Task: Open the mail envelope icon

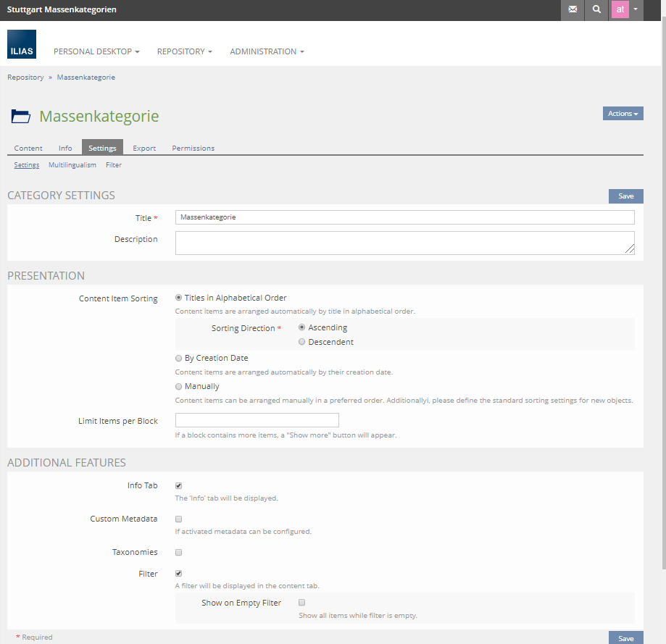Action: pos(573,10)
